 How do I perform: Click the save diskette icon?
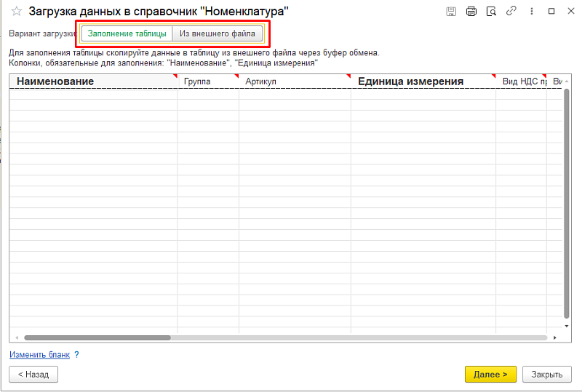coord(451,11)
